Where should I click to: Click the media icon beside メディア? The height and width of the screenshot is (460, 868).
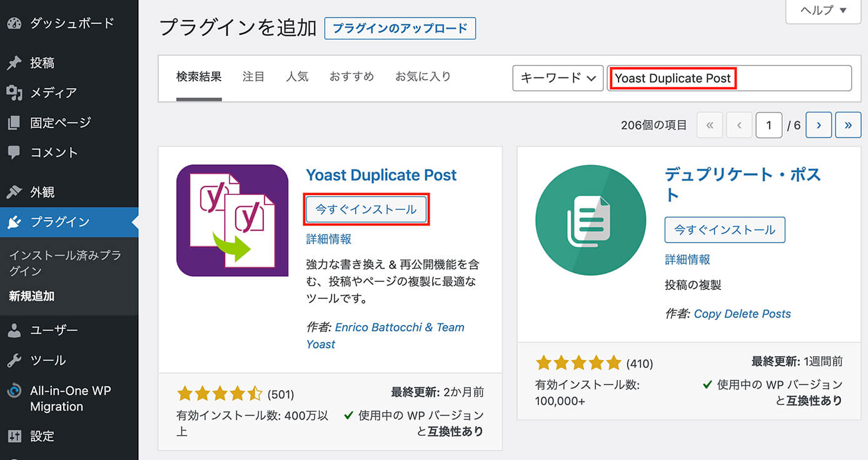[14, 92]
